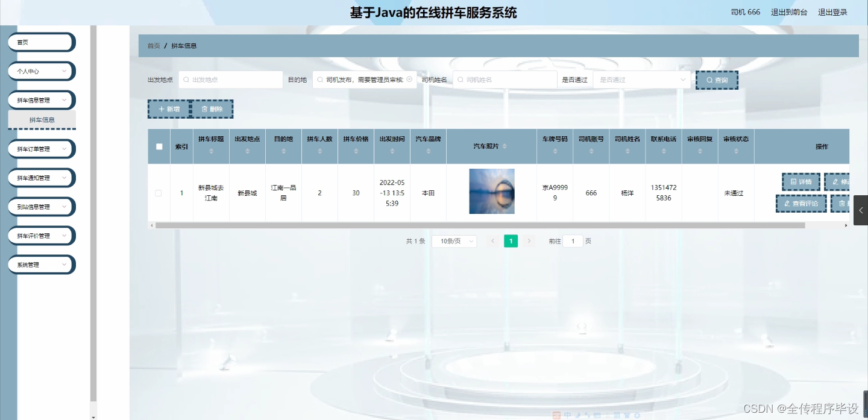
Task: Click the sidebar vertical scrollbar
Action: pyautogui.click(x=93, y=213)
